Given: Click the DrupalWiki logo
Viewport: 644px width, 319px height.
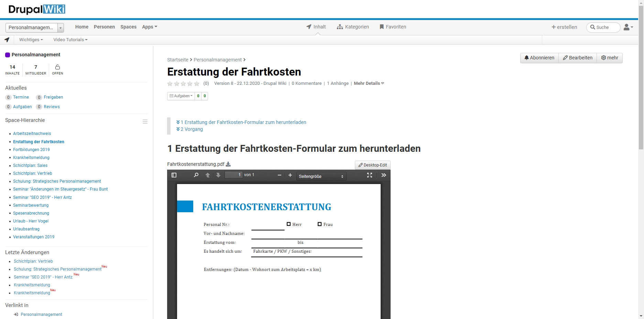Looking at the screenshot, I should (37, 9).
